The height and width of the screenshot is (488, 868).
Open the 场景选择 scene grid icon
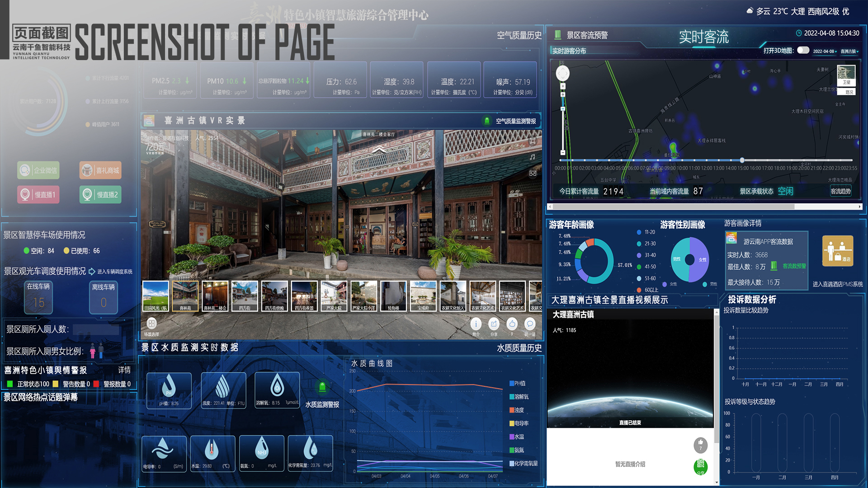pyautogui.click(x=151, y=324)
